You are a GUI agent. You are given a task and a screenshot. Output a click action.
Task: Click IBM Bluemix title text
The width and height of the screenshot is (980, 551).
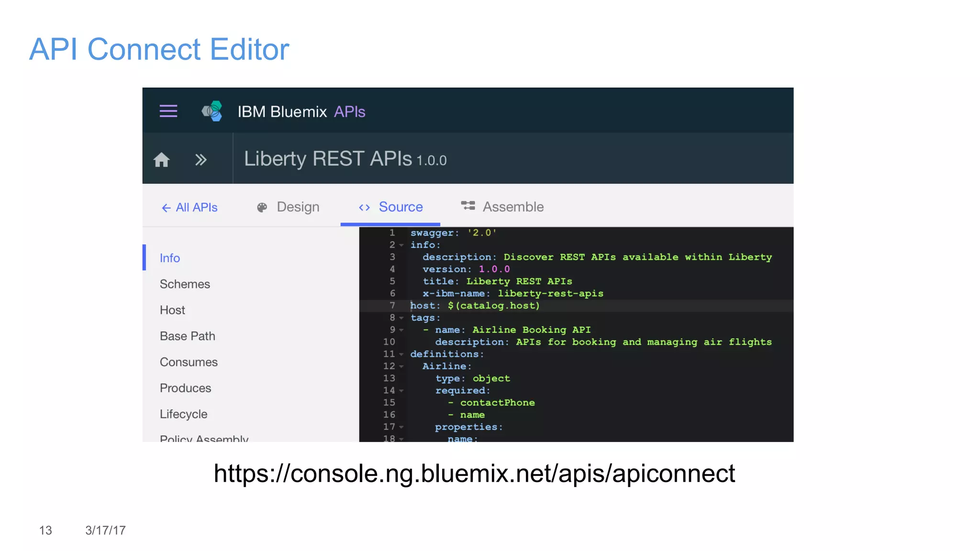tap(282, 111)
